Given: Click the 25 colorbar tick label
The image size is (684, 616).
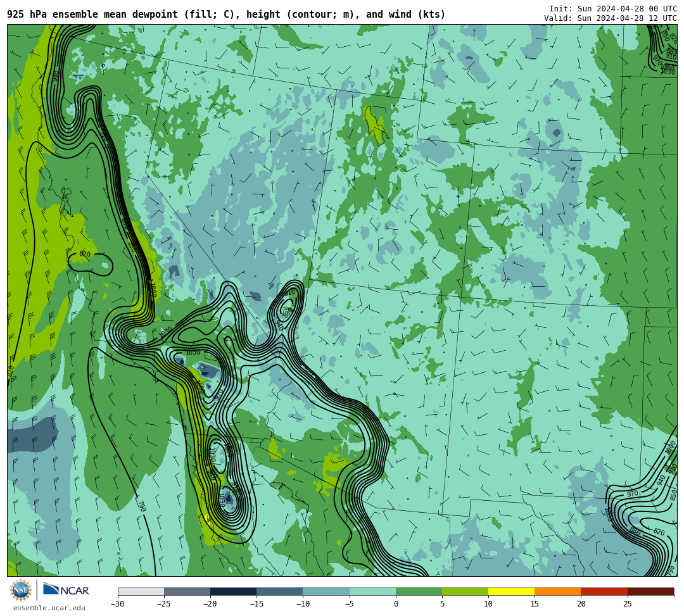Looking at the screenshot, I should [628, 604].
